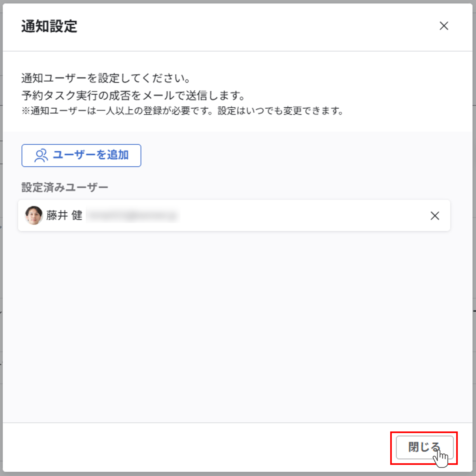The width and height of the screenshot is (476, 476).
Task: Click the dimmed backdrop left of the dialog
Action: pos(1,247)
